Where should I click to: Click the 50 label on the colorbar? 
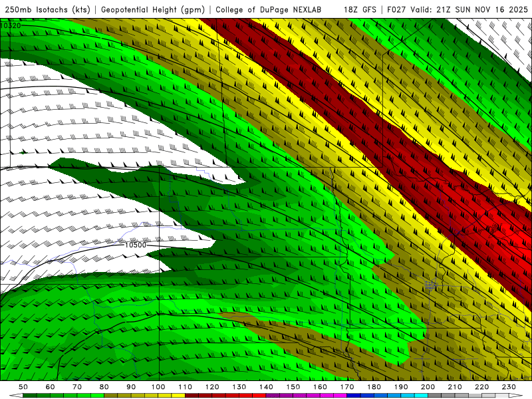(x=23, y=387)
